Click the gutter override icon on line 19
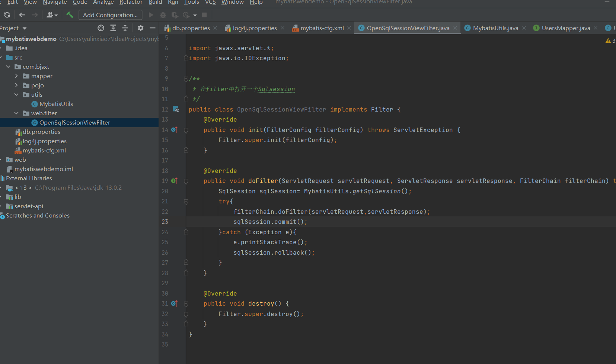 click(174, 181)
